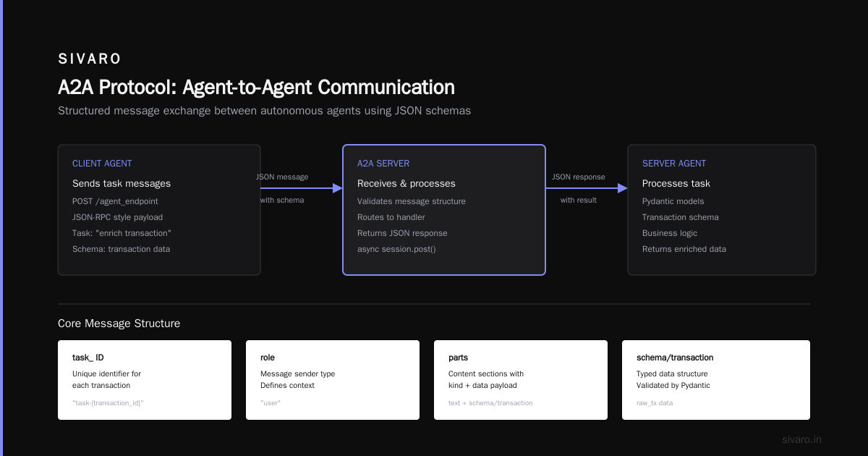Click the 'JSON message' arrow label
The width and height of the screenshot is (868, 456).
click(282, 177)
